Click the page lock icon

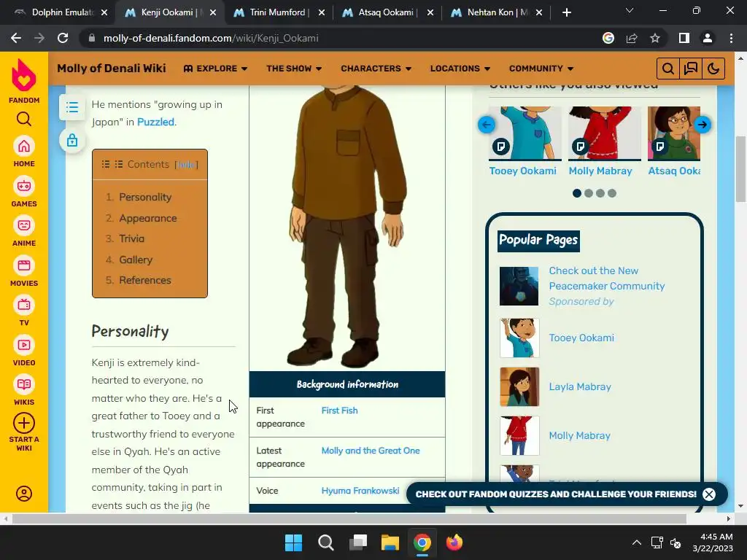[72, 141]
